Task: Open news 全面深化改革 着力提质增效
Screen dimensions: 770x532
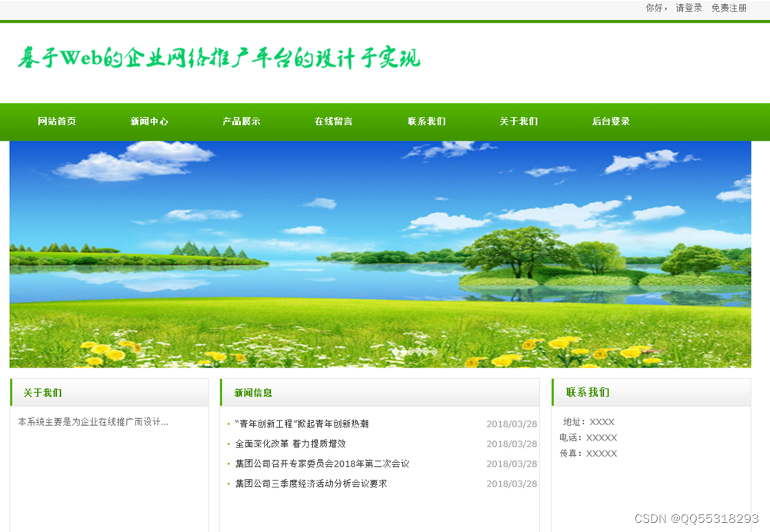Action: point(290,444)
